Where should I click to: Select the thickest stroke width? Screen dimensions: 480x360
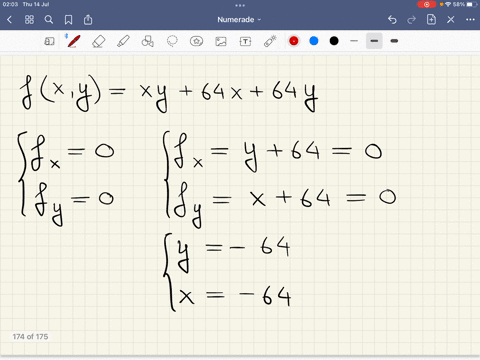tap(394, 41)
